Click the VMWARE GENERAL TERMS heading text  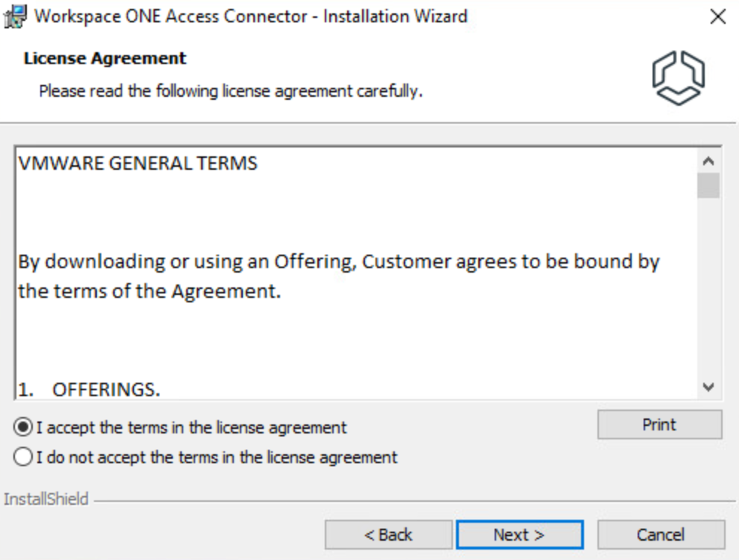138,164
